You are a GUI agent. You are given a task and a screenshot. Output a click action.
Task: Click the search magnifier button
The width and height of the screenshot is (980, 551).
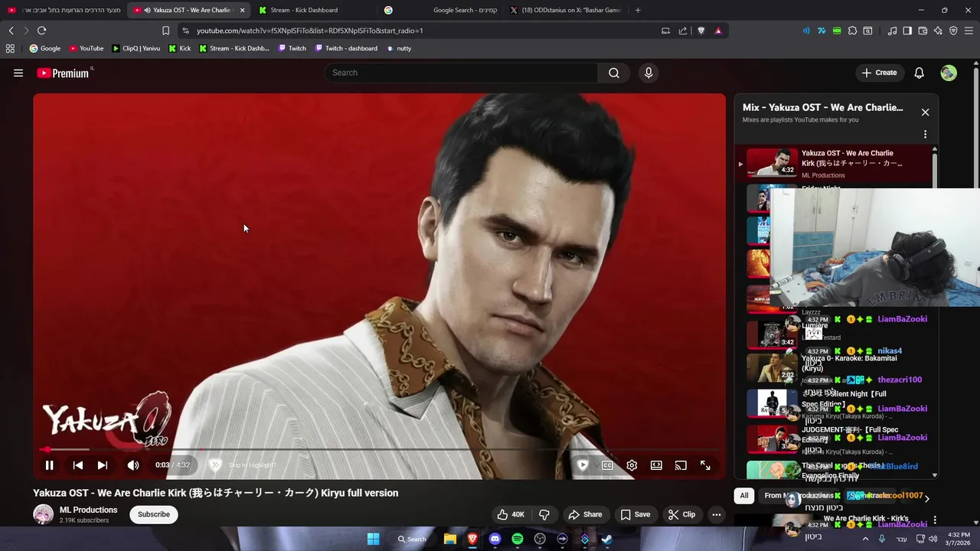pyautogui.click(x=614, y=73)
